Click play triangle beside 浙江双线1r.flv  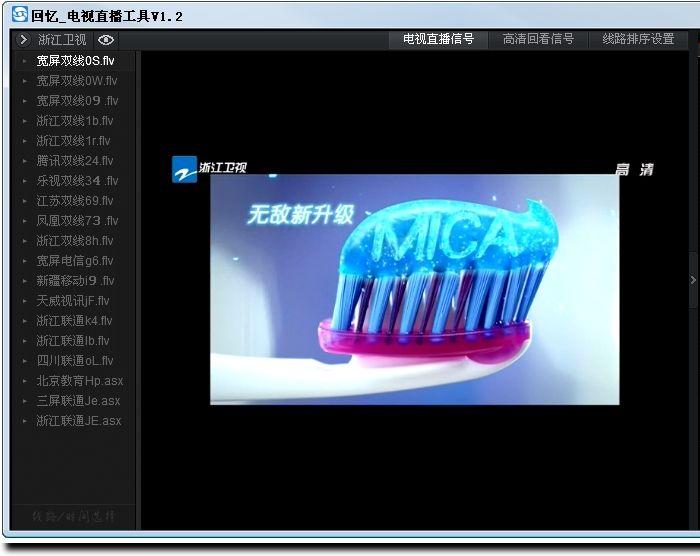pos(25,141)
